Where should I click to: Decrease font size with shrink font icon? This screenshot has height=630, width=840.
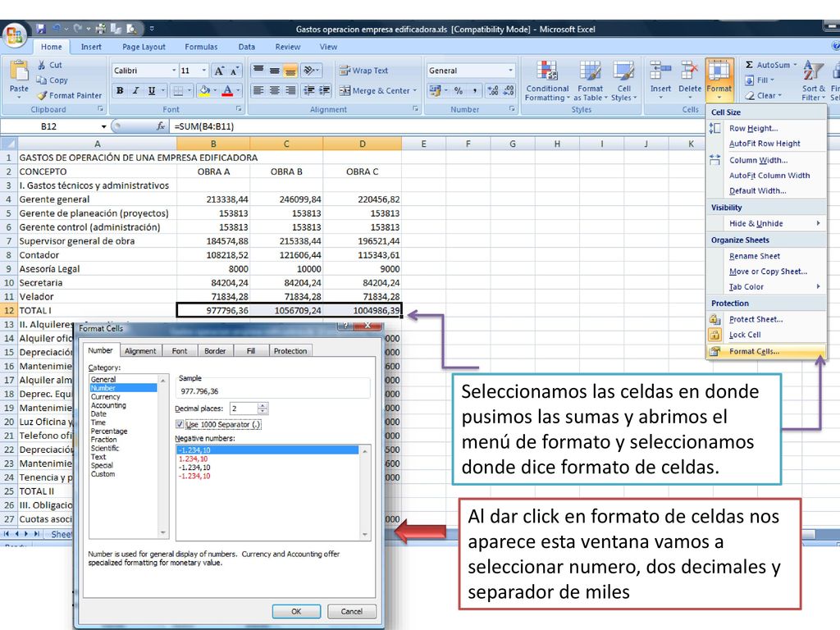(x=235, y=71)
